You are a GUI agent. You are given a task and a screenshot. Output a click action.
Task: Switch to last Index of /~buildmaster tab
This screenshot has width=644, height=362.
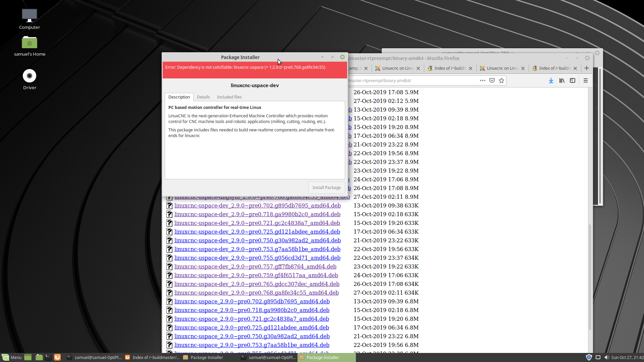pyautogui.click(x=554, y=68)
